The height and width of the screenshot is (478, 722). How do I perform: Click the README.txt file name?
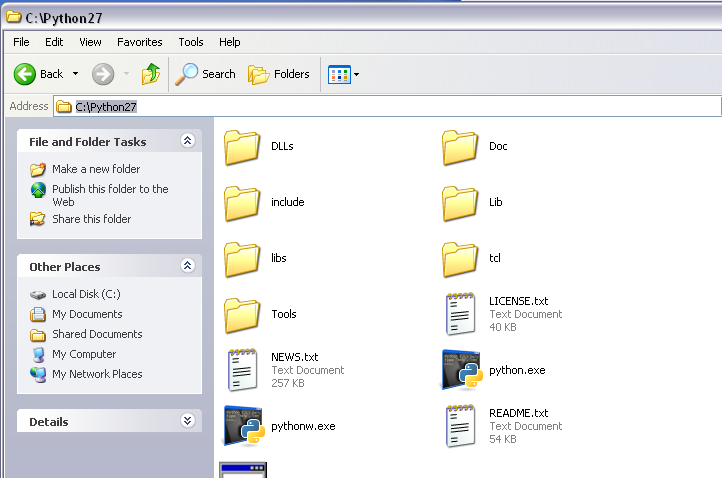[518, 413]
